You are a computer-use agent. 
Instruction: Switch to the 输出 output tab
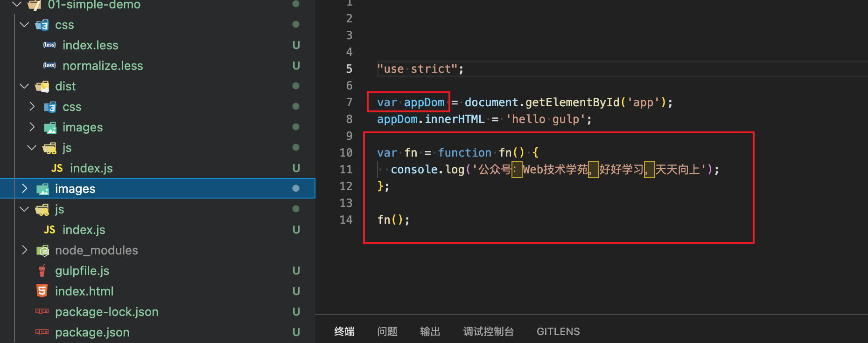430,331
